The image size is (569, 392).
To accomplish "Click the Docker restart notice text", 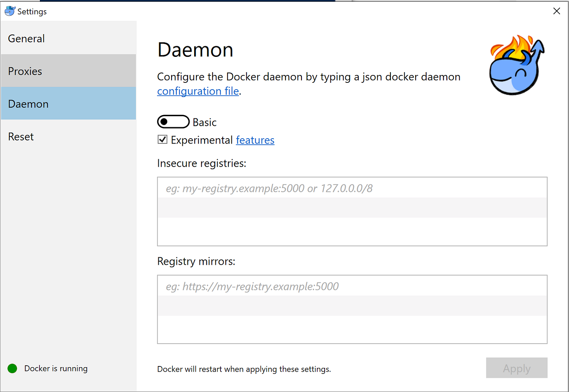I will click(x=244, y=369).
